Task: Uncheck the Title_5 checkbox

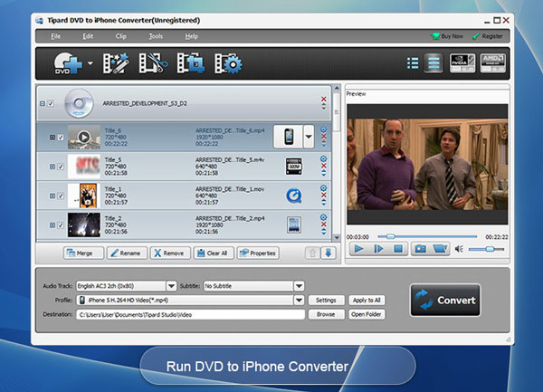Action: 61,167
